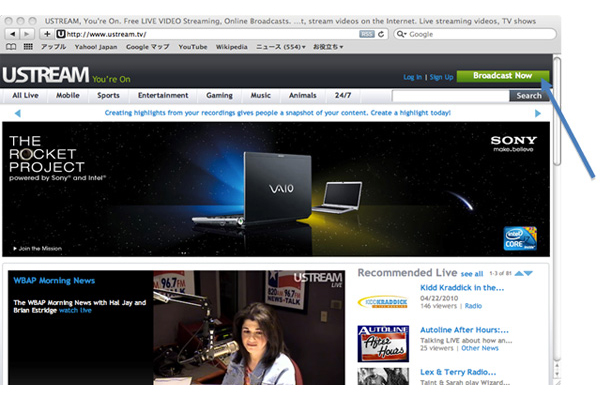Select the Animals tab

(303, 95)
